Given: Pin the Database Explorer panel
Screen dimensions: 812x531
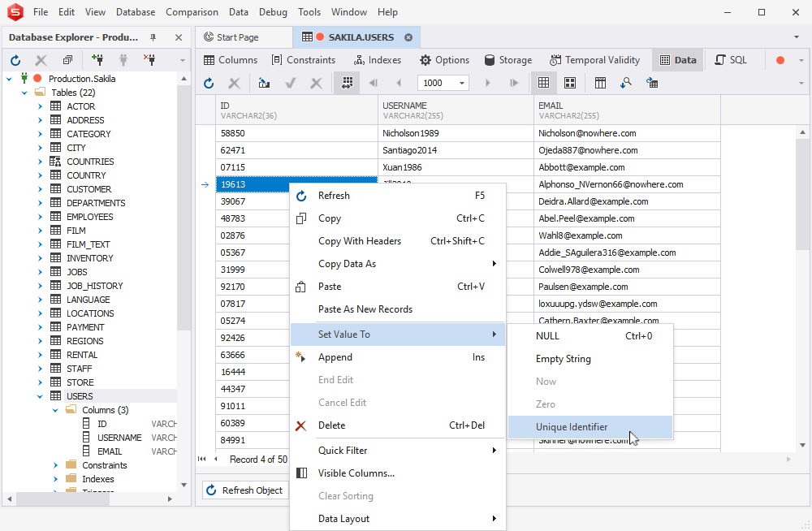Looking at the screenshot, I should pos(153,37).
